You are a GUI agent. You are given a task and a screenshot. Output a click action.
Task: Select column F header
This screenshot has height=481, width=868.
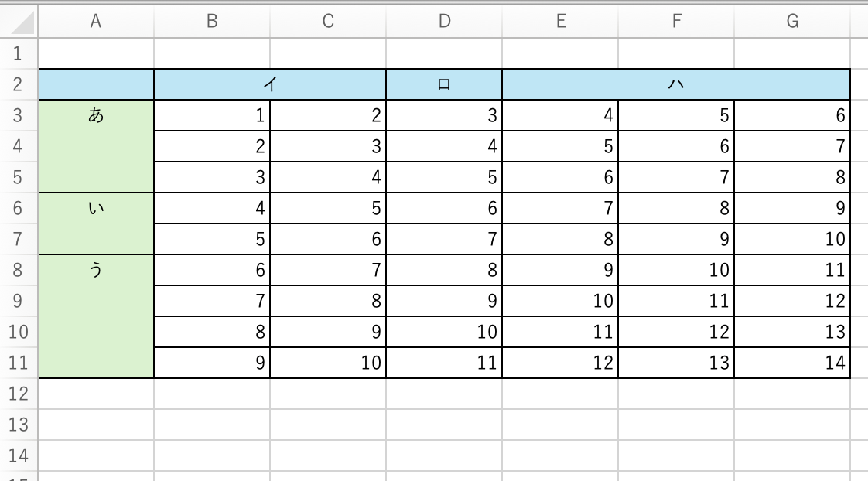coord(676,22)
